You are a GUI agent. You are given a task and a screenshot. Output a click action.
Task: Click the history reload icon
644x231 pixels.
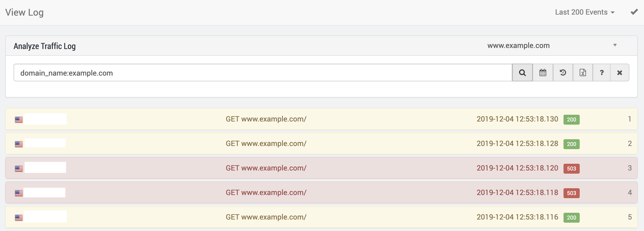(x=563, y=73)
